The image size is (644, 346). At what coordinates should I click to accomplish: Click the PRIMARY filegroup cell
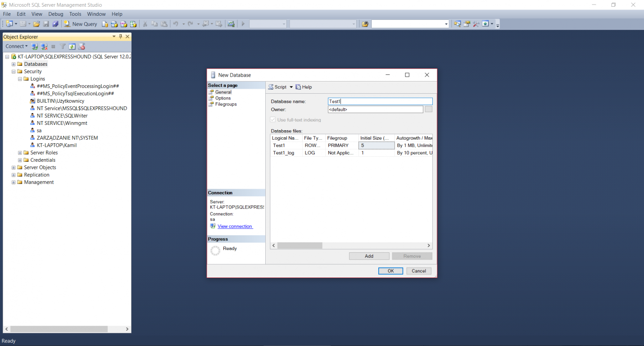(x=342, y=146)
